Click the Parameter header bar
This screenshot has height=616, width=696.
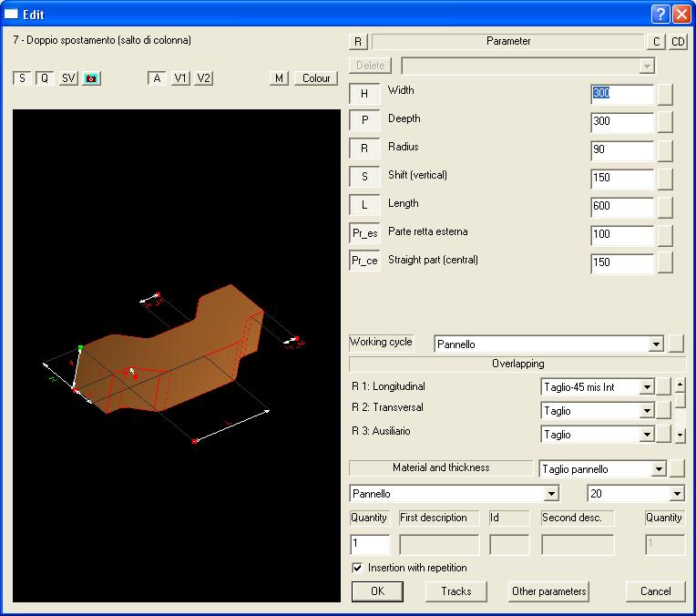pos(507,41)
